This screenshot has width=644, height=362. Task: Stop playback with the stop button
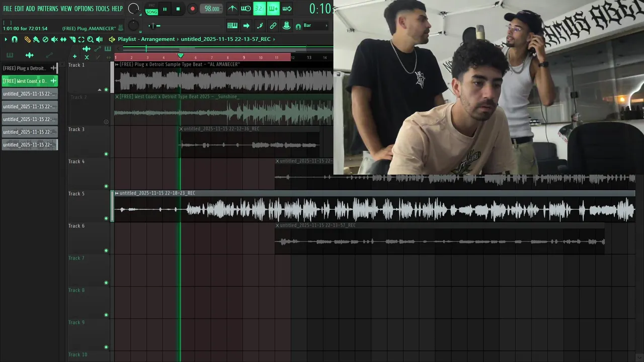tap(178, 9)
